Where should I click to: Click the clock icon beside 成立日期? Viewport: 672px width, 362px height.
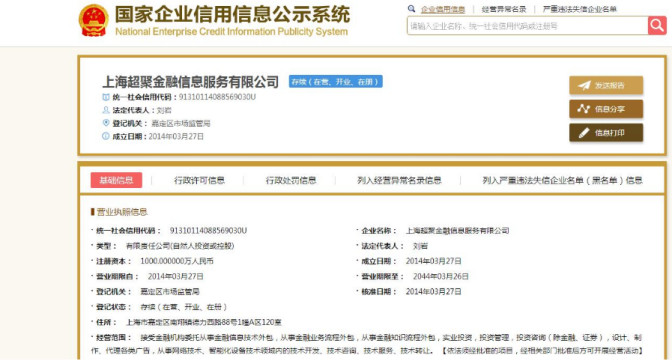(106, 136)
